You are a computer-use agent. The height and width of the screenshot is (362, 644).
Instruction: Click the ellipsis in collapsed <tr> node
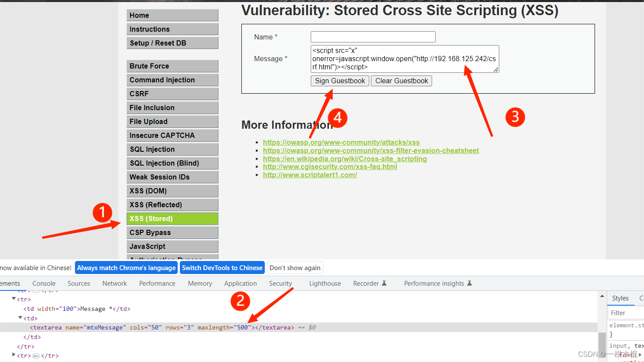click(36, 356)
